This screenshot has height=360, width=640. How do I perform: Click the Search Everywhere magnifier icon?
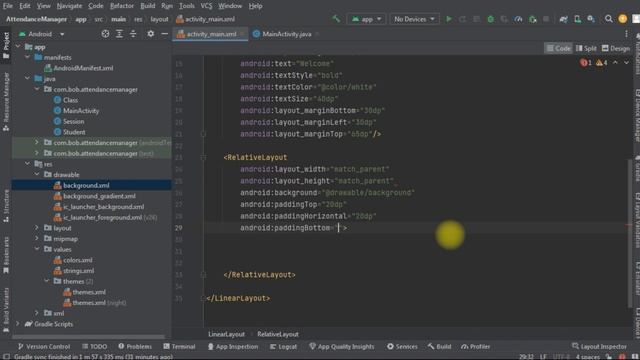pyautogui.click(x=609, y=19)
